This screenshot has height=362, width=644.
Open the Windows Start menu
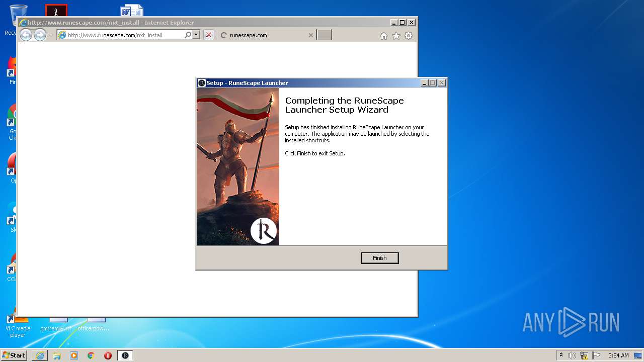pyautogui.click(x=14, y=355)
